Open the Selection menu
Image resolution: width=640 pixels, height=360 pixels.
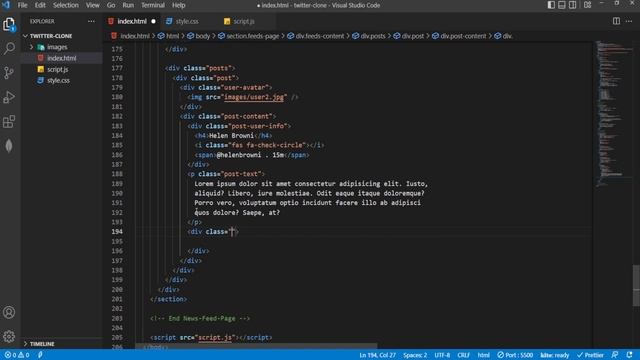66,5
